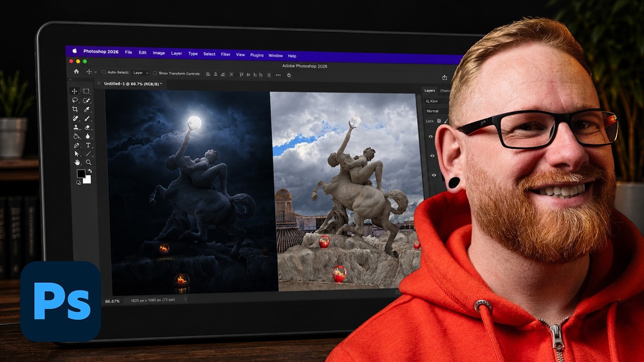Open the Edit menu
The image size is (644, 362).
click(143, 53)
